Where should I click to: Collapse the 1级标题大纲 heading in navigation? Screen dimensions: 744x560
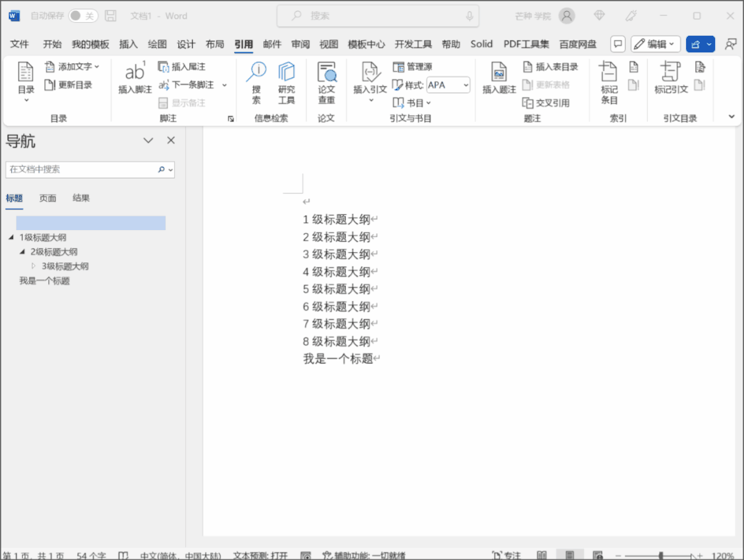pos(11,237)
